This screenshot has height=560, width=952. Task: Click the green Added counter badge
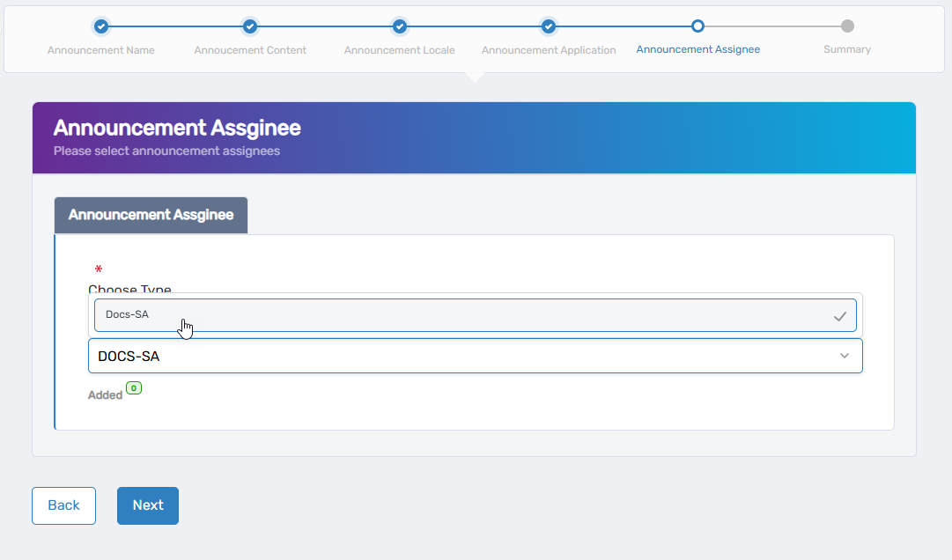133,387
